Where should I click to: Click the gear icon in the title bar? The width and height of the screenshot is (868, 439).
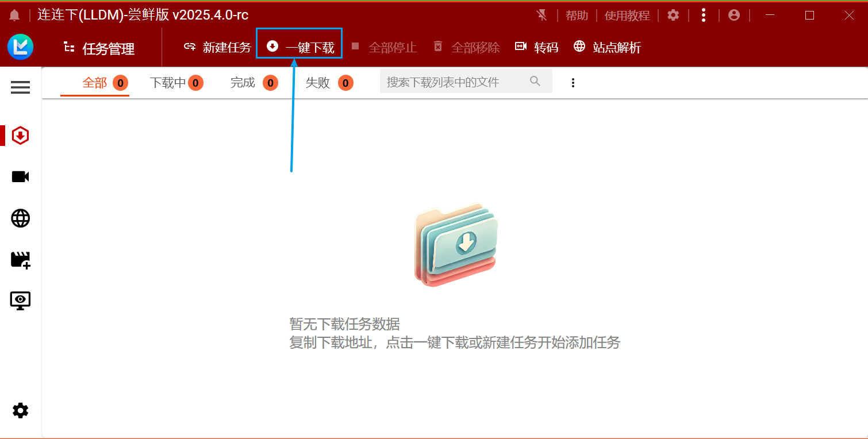pos(673,15)
